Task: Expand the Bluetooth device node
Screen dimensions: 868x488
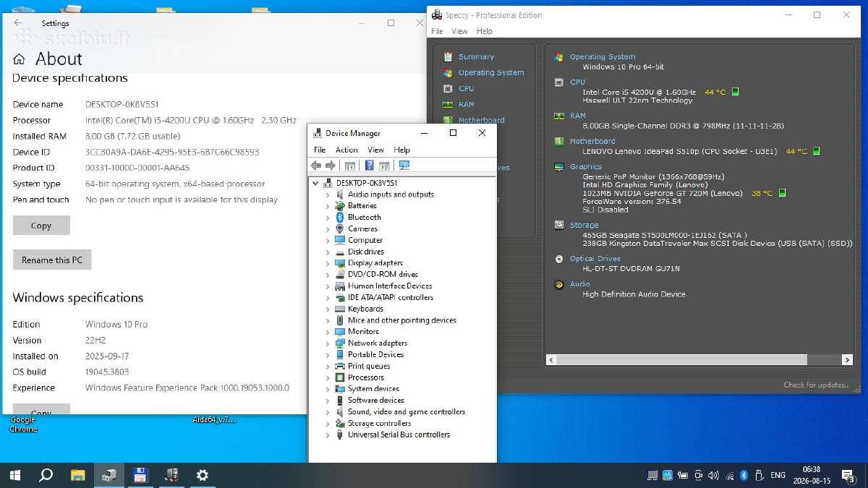Action: (x=328, y=218)
